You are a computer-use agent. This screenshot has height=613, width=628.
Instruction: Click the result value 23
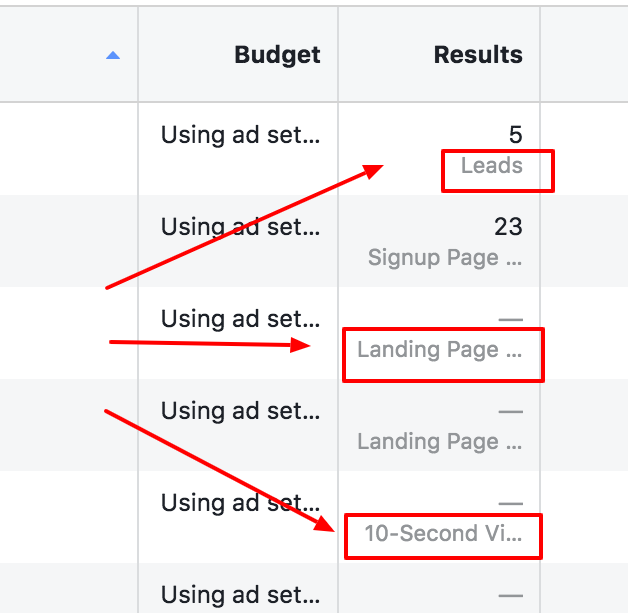click(x=507, y=227)
